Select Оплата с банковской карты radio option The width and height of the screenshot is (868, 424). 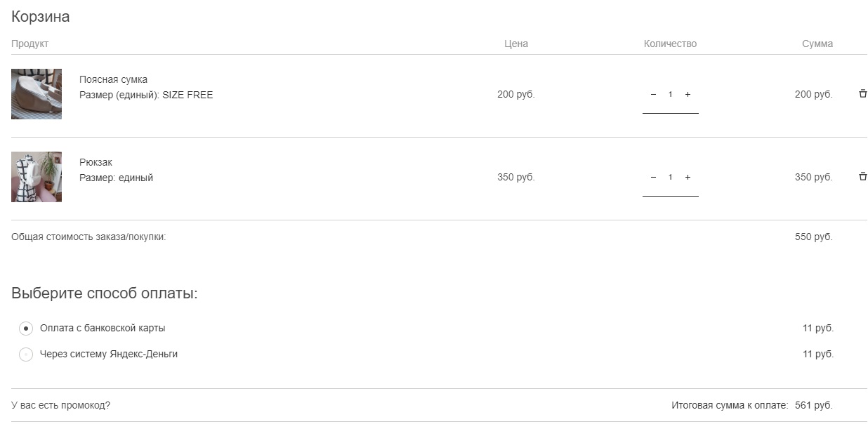point(26,329)
